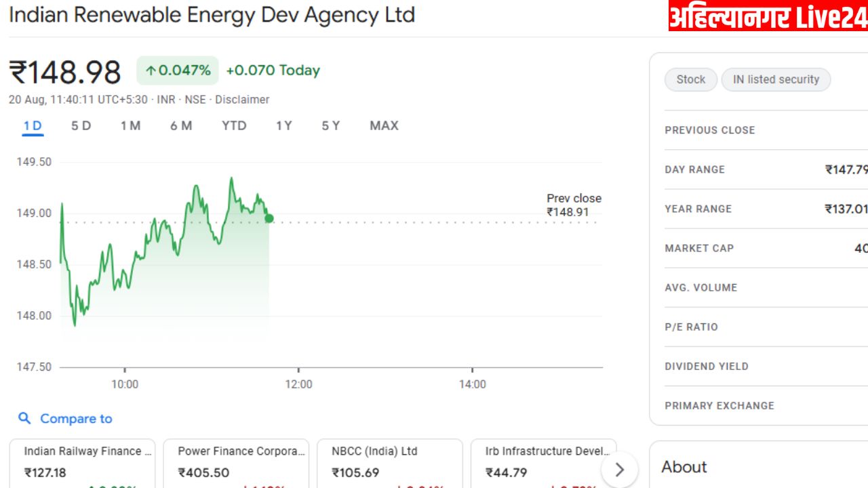Click the up arrow in 0.047% badge
The height and width of the screenshot is (488, 868).
(x=151, y=70)
